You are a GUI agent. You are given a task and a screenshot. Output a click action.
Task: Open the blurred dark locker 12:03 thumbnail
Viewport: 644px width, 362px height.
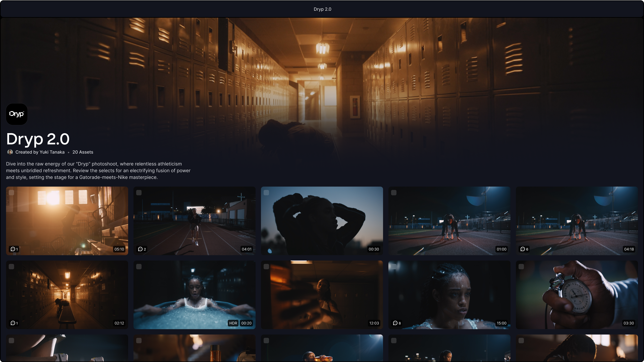[x=322, y=295]
